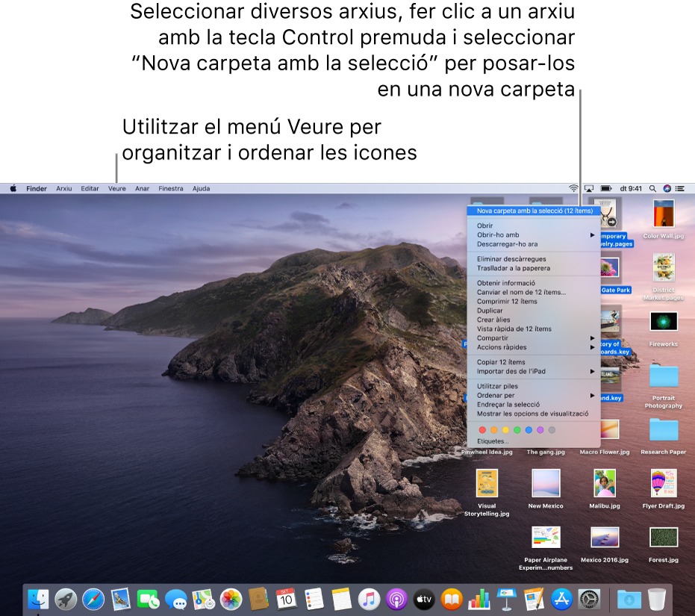The height and width of the screenshot is (616, 695).
Task: Launch Numbers from the Dock
Action: [x=479, y=599]
